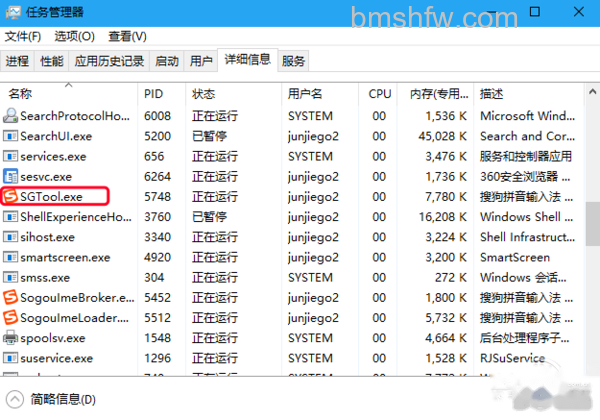
Task: Click PID 5748 cell
Action: point(157,197)
